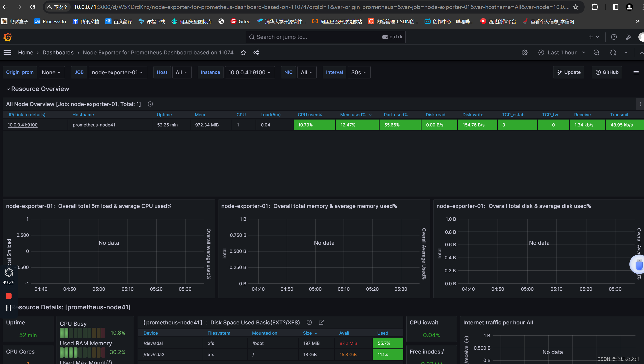Screen dimensions: 644x364
Task: Open the Instance 10.0.0.41:9100 dropdown
Action: coord(249,73)
